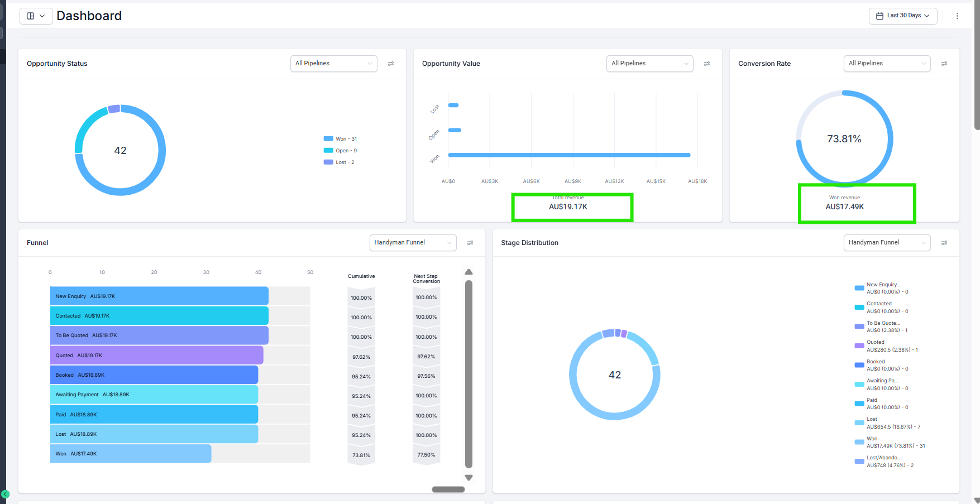Click the funnel scroll up arrow
This screenshot has height=504, width=980.
click(469, 272)
